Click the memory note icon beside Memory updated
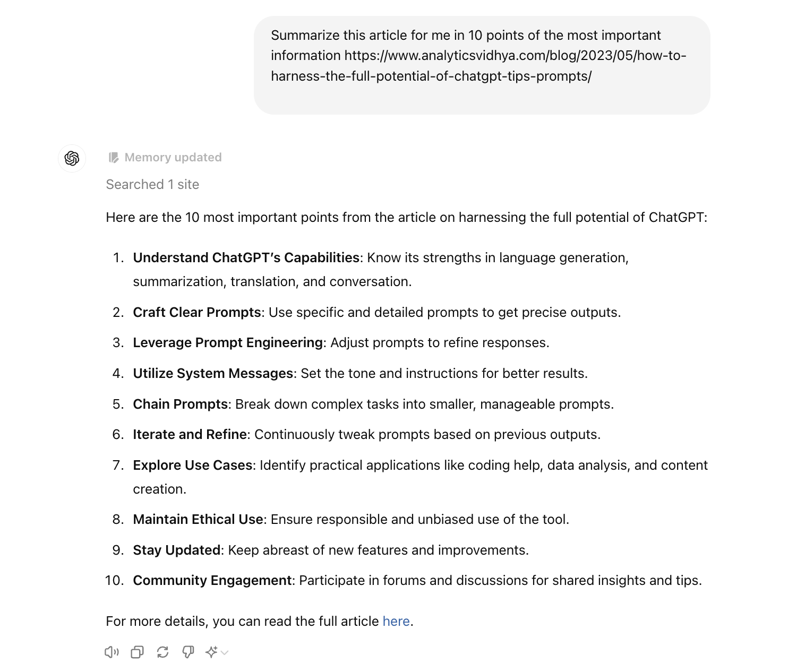 tap(113, 158)
